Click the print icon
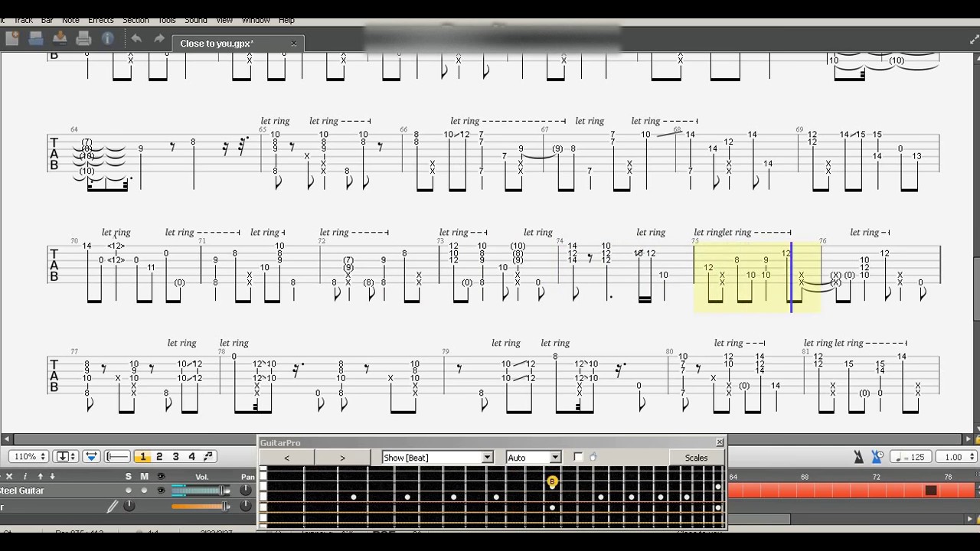980x551 pixels. [x=83, y=38]
